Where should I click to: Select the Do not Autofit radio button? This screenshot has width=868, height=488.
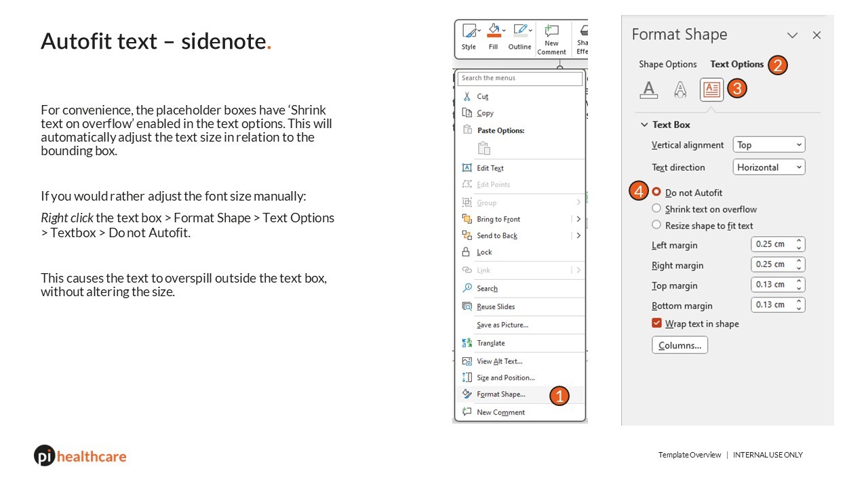pos(656,192)
